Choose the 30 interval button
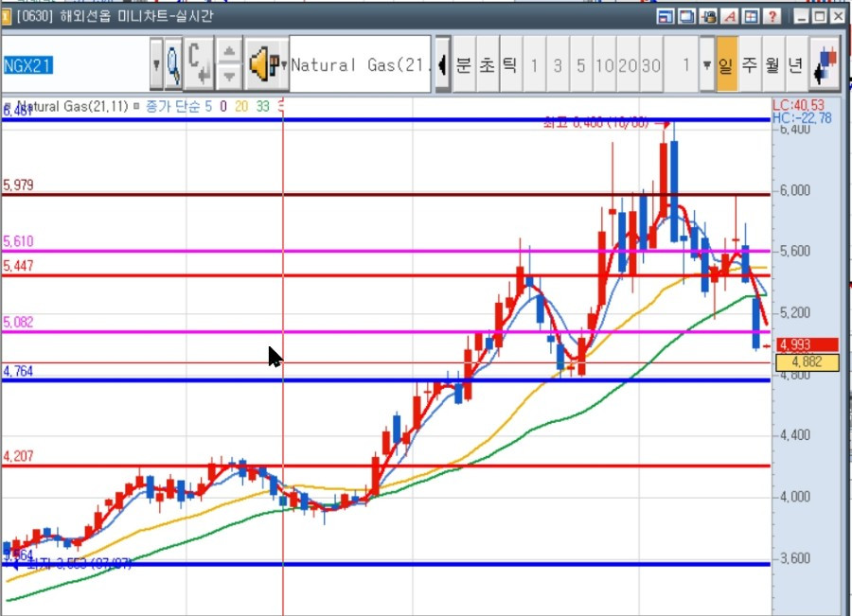The height and width of the screenshot is (616, 852). (651, 64)
